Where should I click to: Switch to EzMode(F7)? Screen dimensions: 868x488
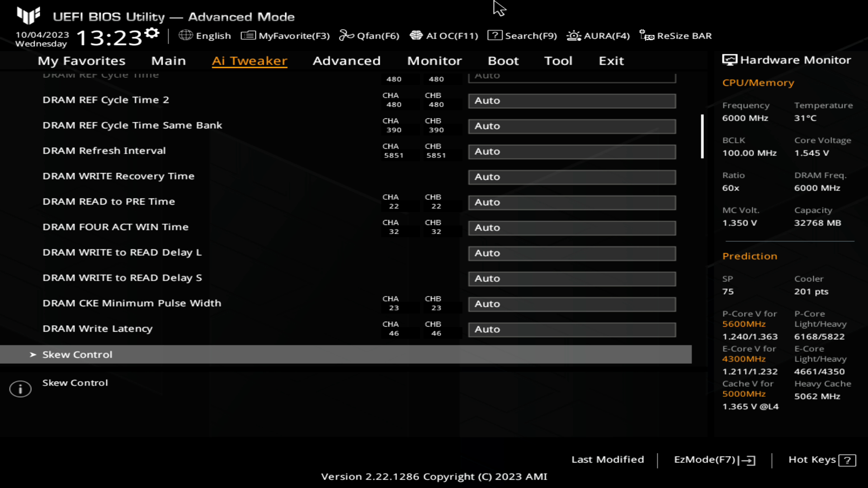714,460
